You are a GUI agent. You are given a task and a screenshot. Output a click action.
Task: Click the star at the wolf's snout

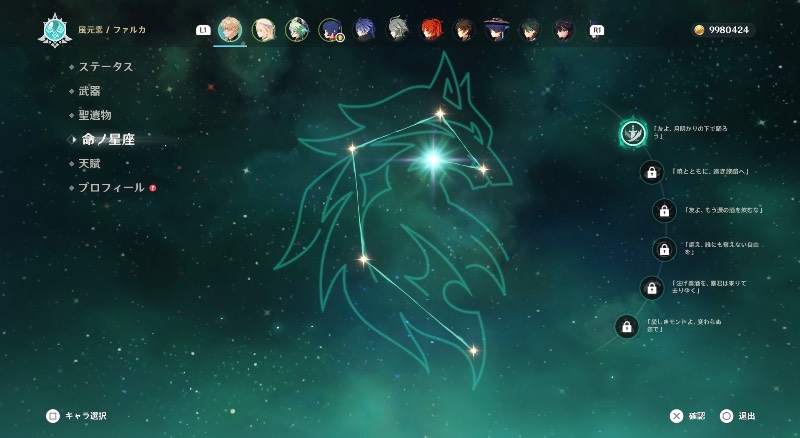pyautogui.click(x=483, y=169)
